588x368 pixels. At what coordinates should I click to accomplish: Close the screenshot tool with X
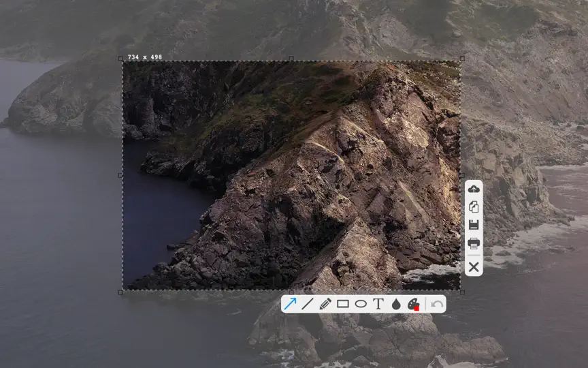(474, 267)
